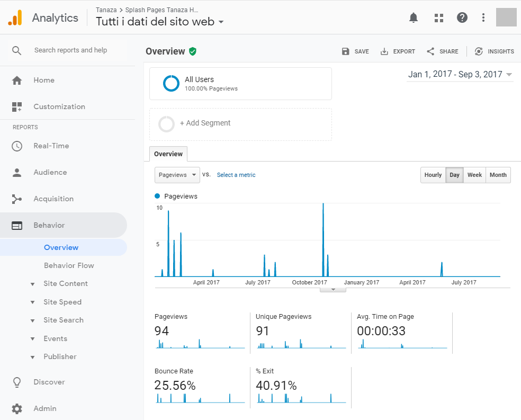Open the Pageviews metric dropdown

coord(177,175)
